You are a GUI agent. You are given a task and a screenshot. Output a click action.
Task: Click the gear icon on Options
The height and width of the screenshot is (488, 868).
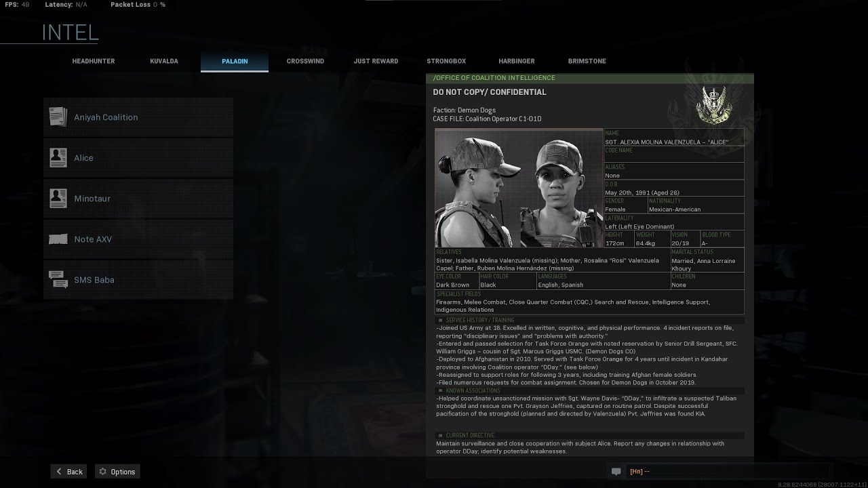point(103,472)
